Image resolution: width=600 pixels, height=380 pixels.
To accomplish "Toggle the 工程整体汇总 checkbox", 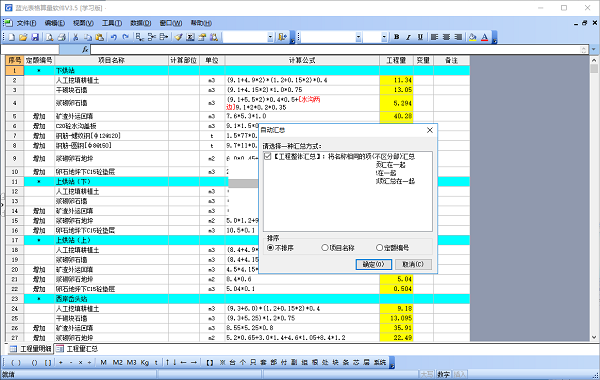I will [267, 156].
